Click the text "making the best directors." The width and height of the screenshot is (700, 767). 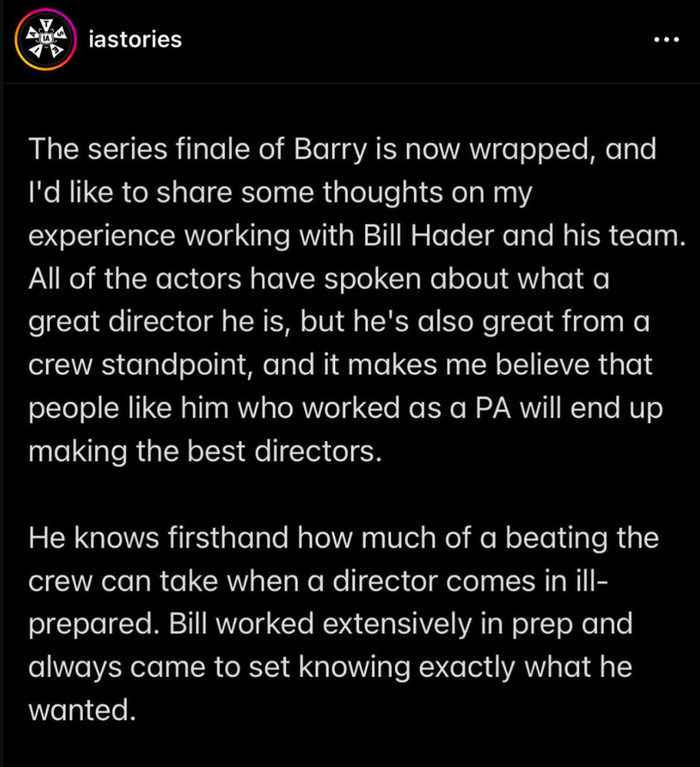click(201, 452)
